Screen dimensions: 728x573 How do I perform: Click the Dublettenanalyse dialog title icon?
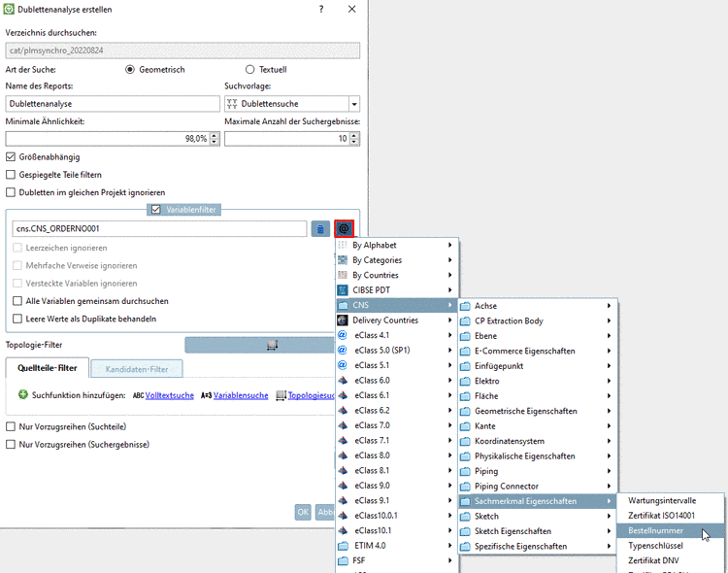coord(9,10)
